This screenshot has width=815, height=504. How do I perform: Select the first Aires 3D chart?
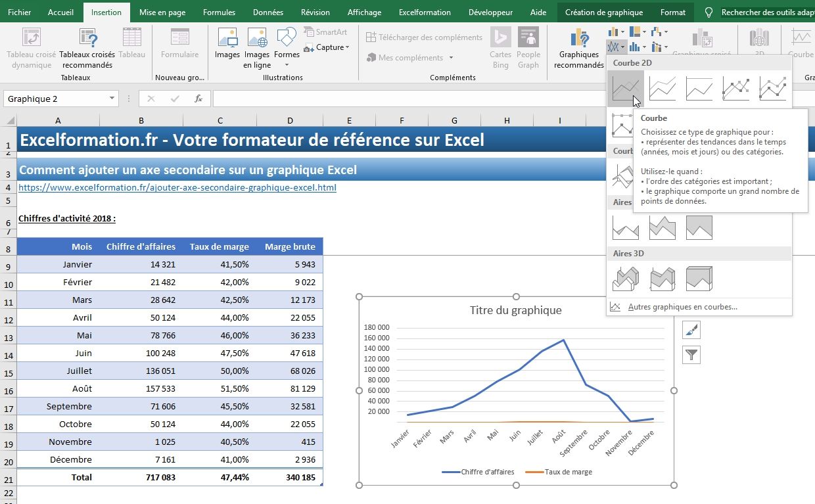tap(625, 279)
